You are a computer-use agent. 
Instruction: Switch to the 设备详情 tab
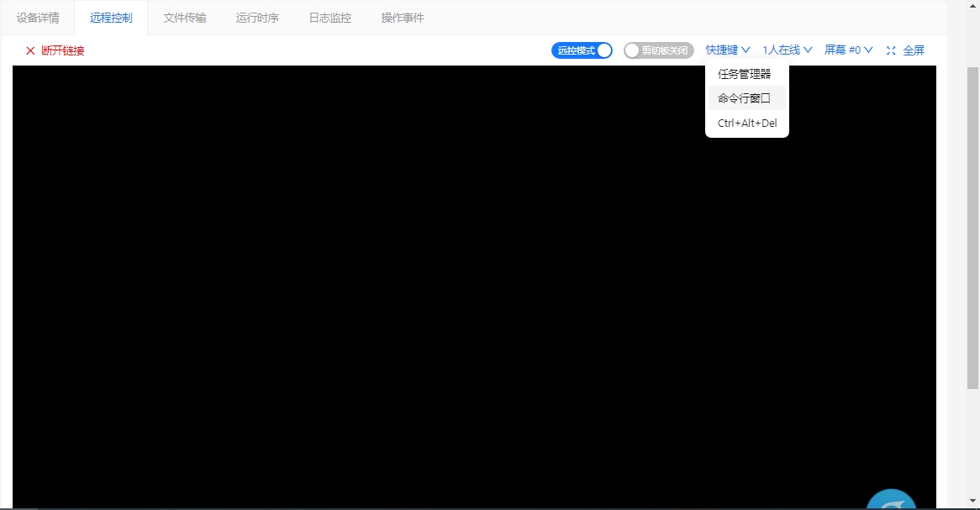pyautogui.click(x=38, y=18)
